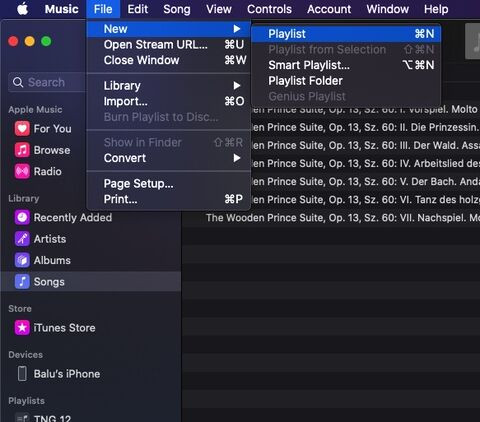This screenshot has width=480, height=422.
Task: Open the Help menu
Action: pyautogui.click(x=436, y=9)
